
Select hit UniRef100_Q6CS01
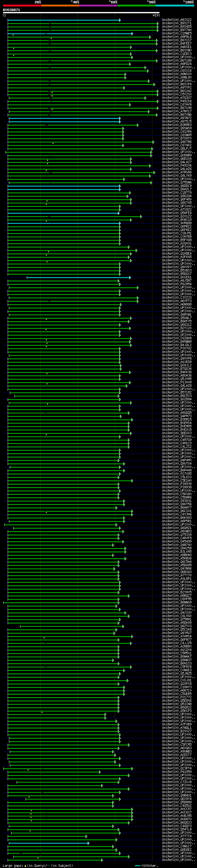(177, 511)
